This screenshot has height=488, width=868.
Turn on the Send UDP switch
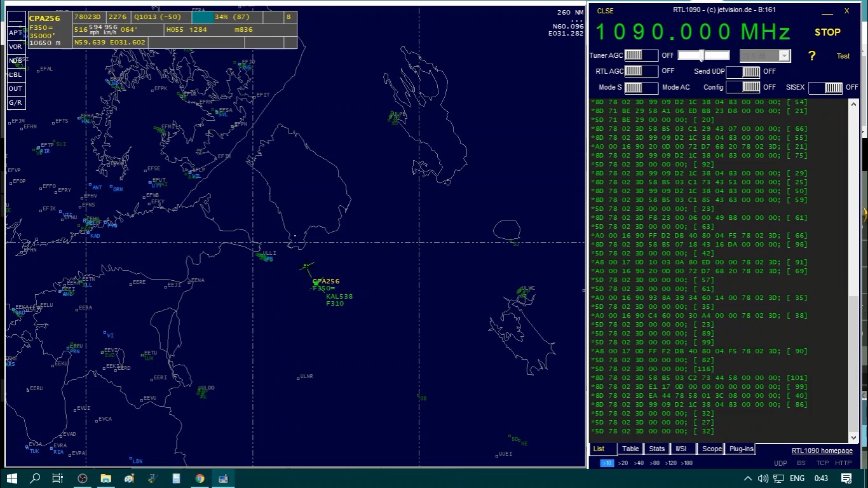pos(743,72)
